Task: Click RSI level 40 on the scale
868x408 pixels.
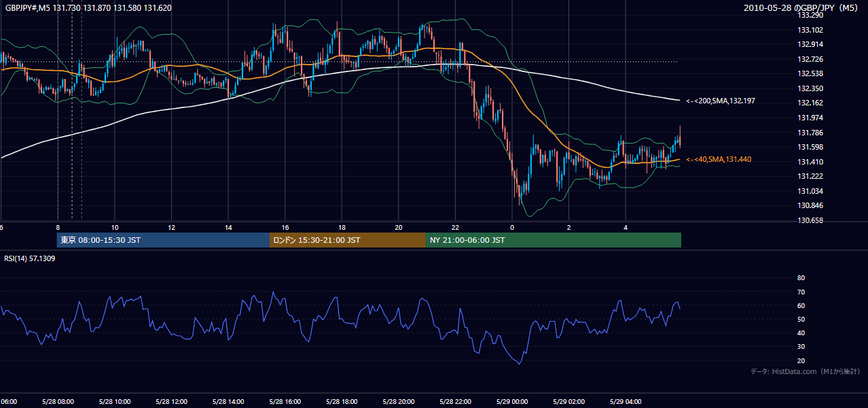Action: pos(801,333)
